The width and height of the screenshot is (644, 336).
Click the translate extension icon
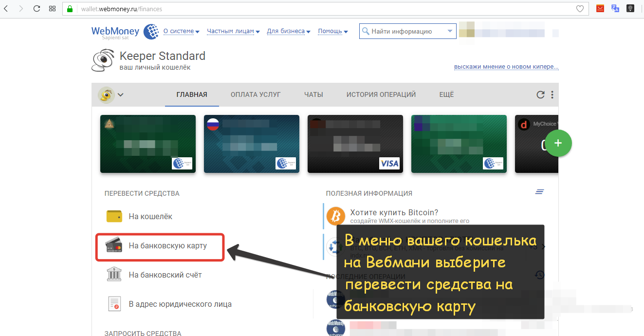pos(615,9)
